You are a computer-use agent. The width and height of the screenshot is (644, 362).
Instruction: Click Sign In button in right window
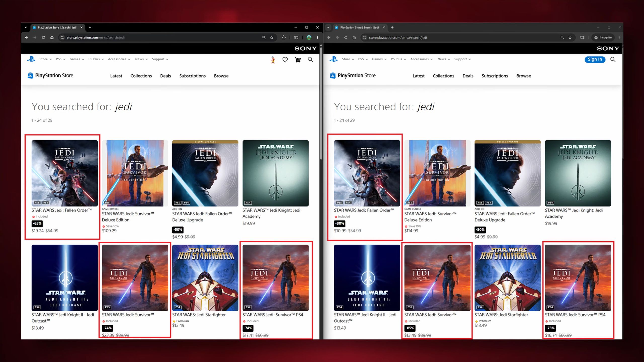(x=595, y=59)
